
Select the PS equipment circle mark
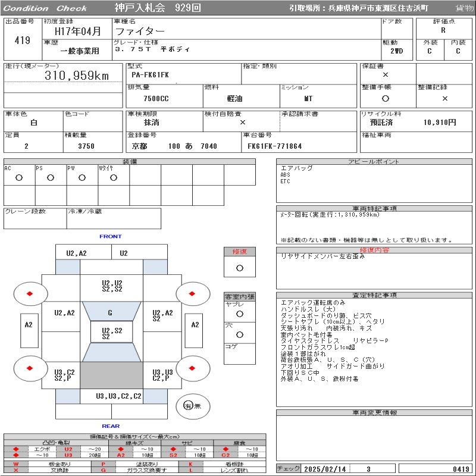tap(51, 178)
